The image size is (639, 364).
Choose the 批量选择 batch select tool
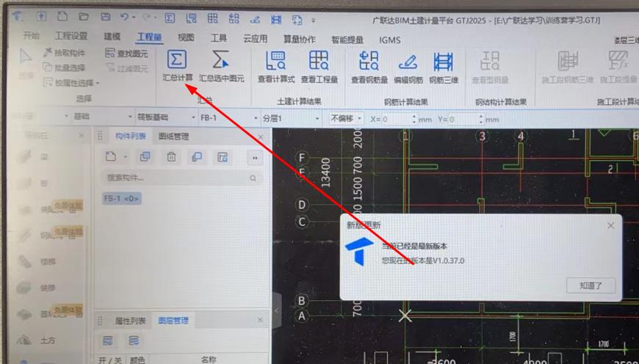tap(65, 68)
